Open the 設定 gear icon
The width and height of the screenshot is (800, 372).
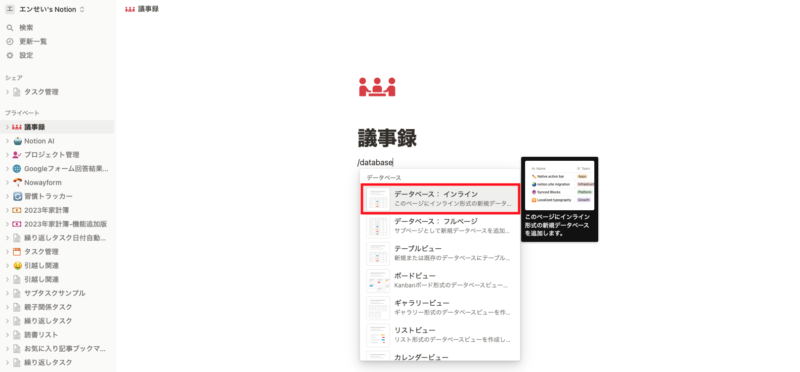click(x=10, y=55)
